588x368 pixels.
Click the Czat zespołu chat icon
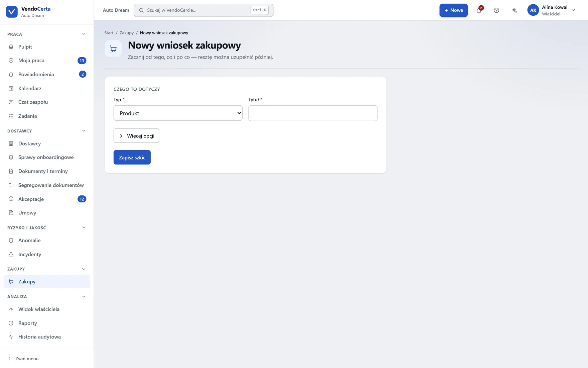pyautogui.click(x=11, y=102)
